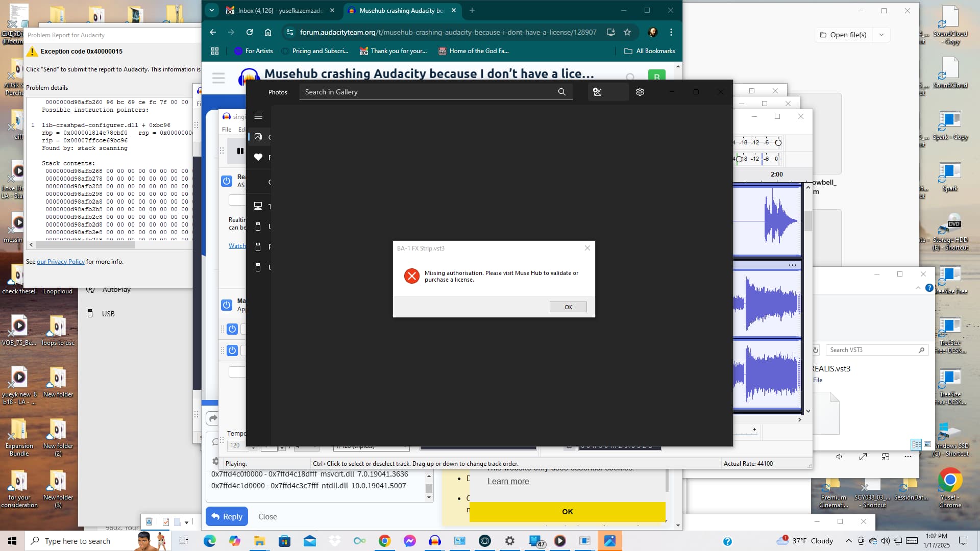The width and height of the screenshot is (980, 551).
Task: Open the Privacy Policy link
Action: click(60, 262)
